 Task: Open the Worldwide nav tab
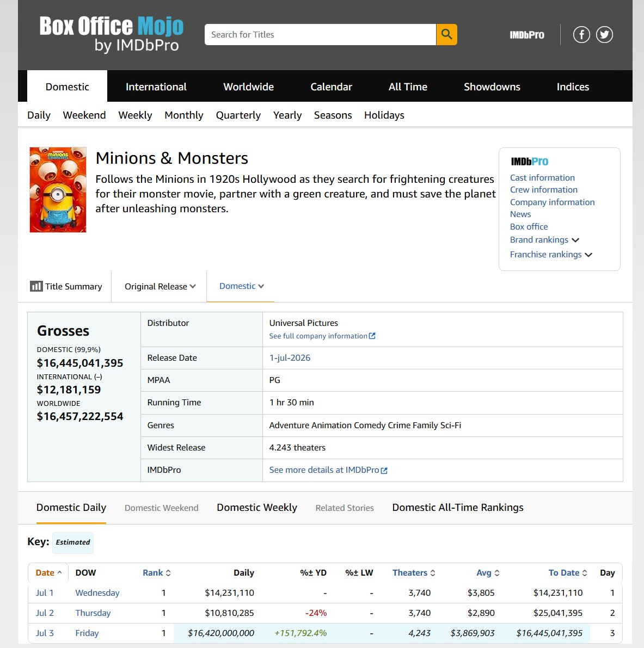(x=249, y=87)
